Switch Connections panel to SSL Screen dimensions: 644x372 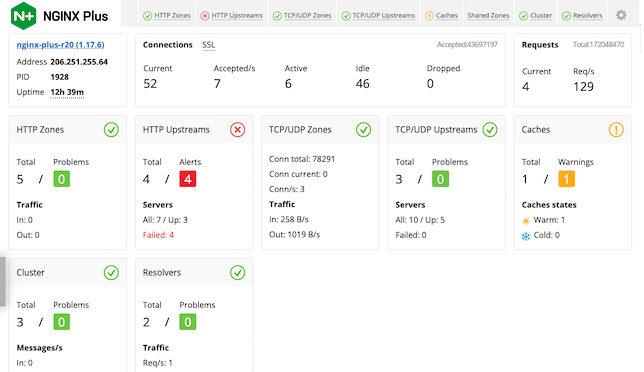tap(209, 45)
